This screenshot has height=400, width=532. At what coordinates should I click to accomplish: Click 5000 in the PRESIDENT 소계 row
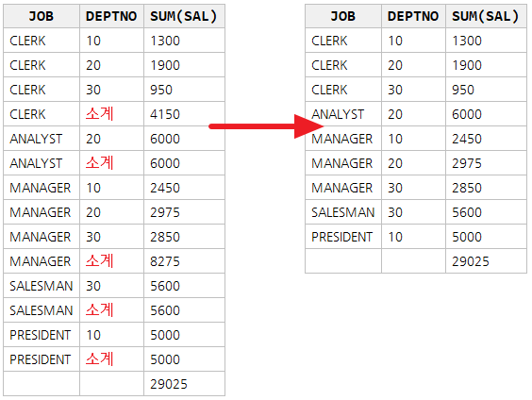click(165, 359)
